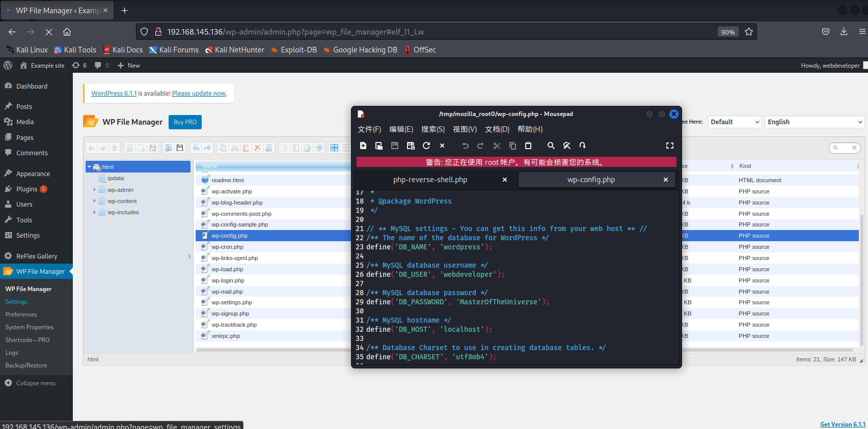Open the Mousepad 搜索(S) menu

pyautogui.click(x=433, y=129)
